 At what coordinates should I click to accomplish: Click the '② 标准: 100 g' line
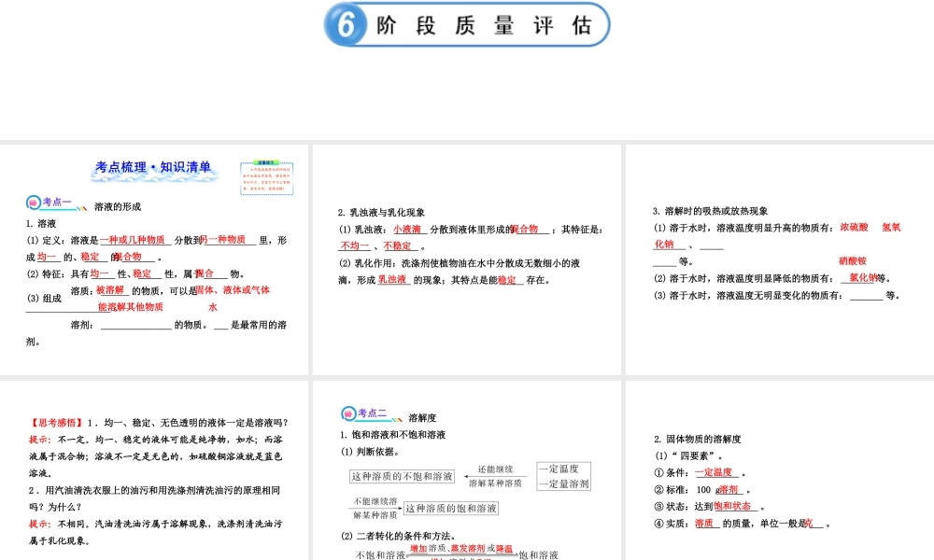pyautogui.click(x=702, y=490)
